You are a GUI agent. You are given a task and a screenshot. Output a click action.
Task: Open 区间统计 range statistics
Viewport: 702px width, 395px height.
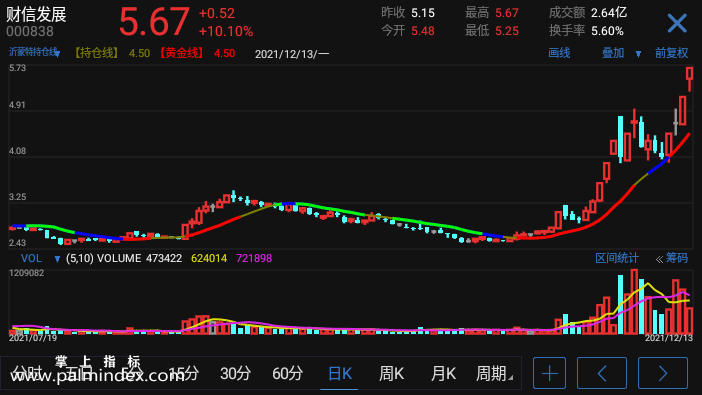(616, 258)
